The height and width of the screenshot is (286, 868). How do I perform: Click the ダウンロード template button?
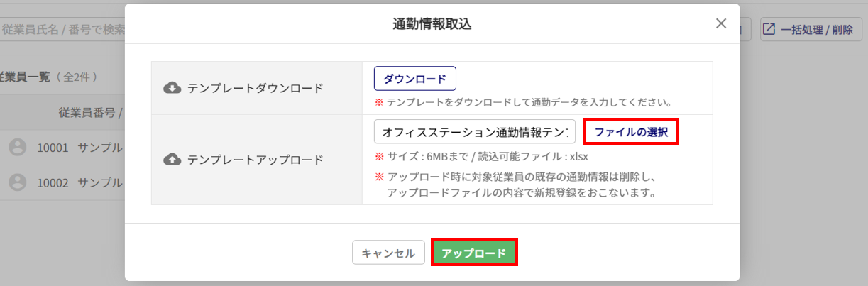[x=415, y=79]
